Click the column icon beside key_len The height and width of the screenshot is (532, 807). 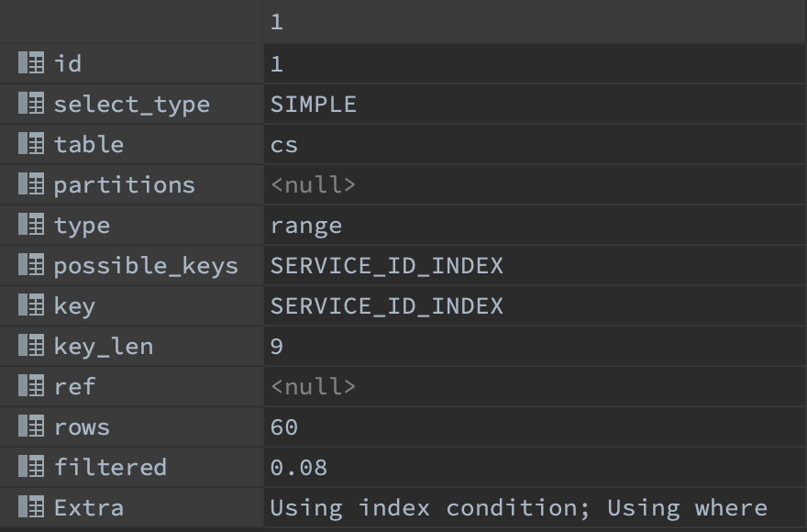pos(31,346)
